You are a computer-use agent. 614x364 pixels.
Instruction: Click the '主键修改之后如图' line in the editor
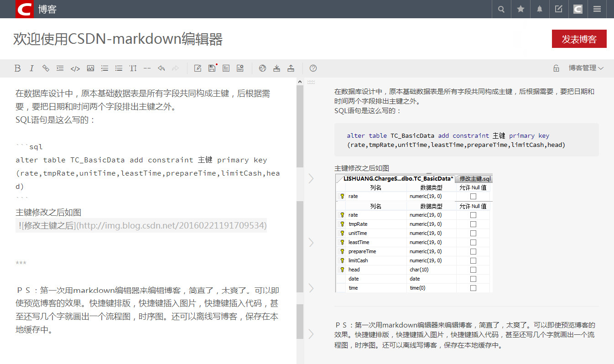pos(48,212)
